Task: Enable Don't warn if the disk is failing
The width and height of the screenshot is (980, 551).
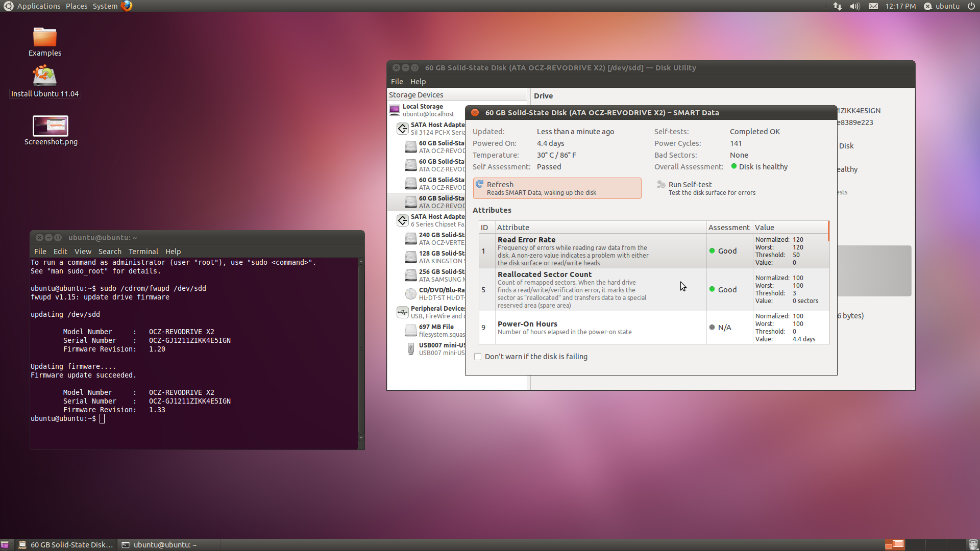Action: 478,357
